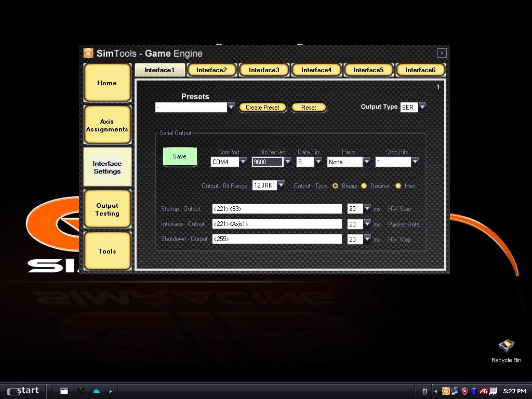Open the Output Type SER dropdown
The height and width of the screenshot is (399, 532).
pyautogui.click(x=422, y=107)
